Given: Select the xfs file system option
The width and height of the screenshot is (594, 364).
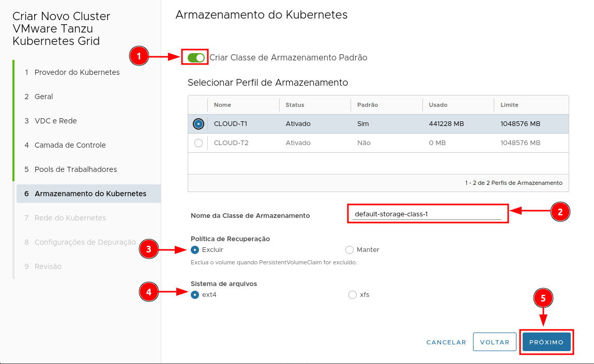Looking at the screenshot, I should point(352,295).
